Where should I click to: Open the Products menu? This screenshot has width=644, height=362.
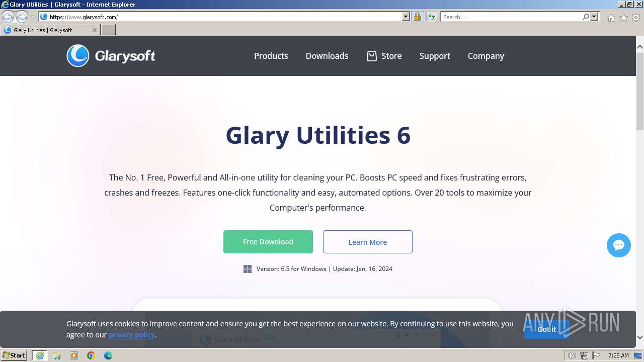271,56
